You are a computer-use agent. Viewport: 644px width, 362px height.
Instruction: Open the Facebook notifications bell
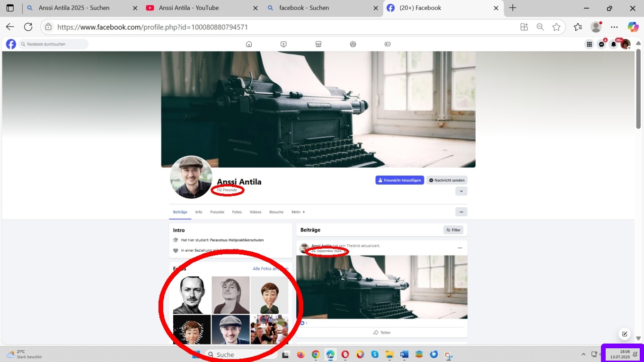614,44
